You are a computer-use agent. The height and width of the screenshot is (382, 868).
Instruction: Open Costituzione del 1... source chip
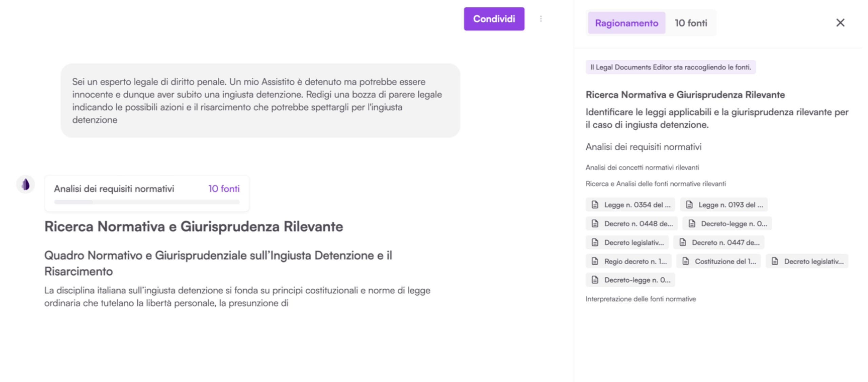coord(718,261)
